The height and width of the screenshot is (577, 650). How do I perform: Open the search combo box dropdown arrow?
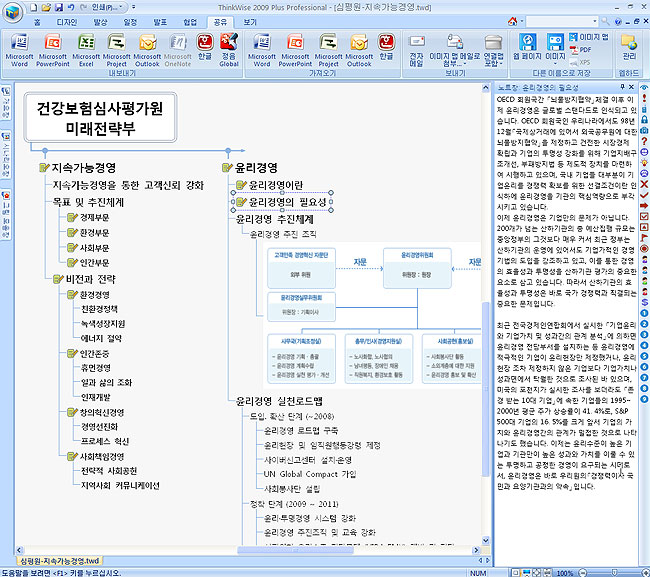(x=595, y=21)
